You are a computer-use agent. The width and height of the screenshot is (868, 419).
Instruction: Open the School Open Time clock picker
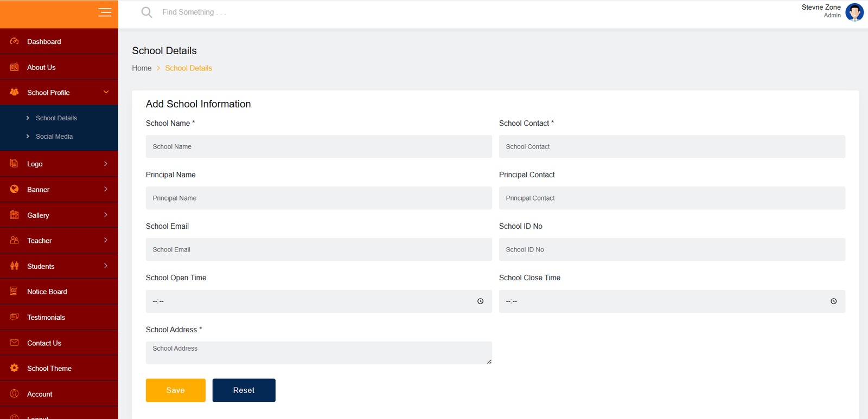[480, 301]
